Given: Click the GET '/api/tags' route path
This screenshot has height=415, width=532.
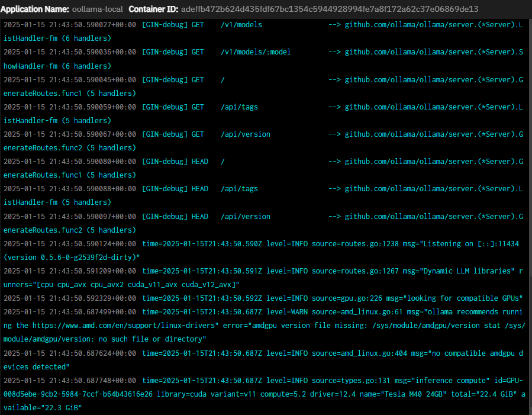Looking at the screenshot, I should pyautogui.click(x=239, y=107).
